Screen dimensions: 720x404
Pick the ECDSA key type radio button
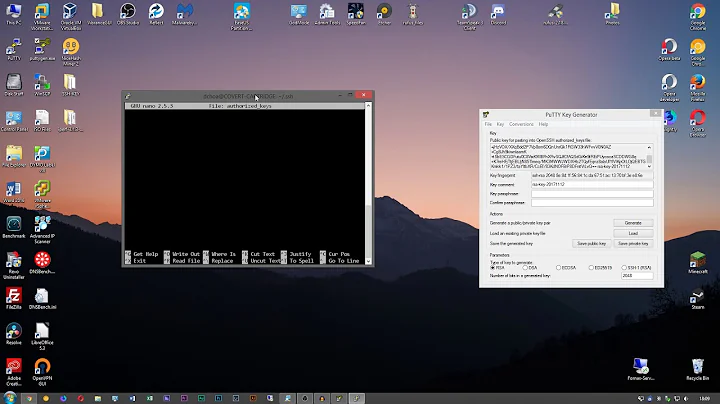click(x=558, y=267)
